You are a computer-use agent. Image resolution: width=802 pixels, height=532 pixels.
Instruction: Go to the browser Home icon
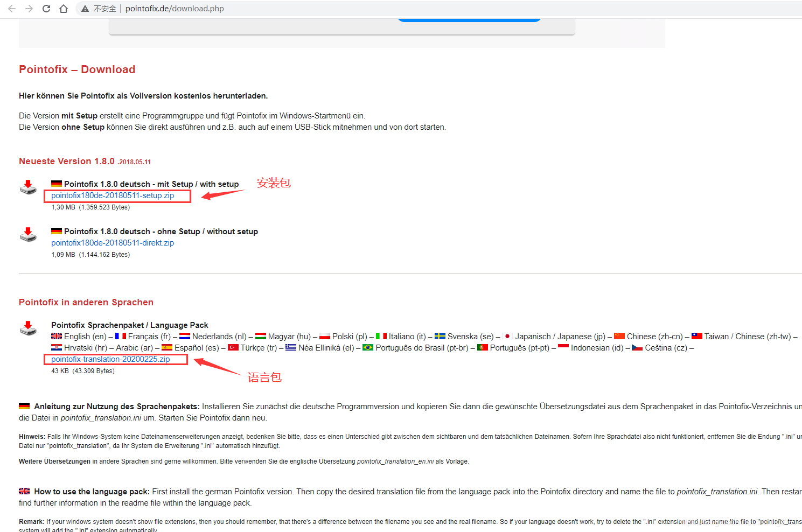pos(64,9)
